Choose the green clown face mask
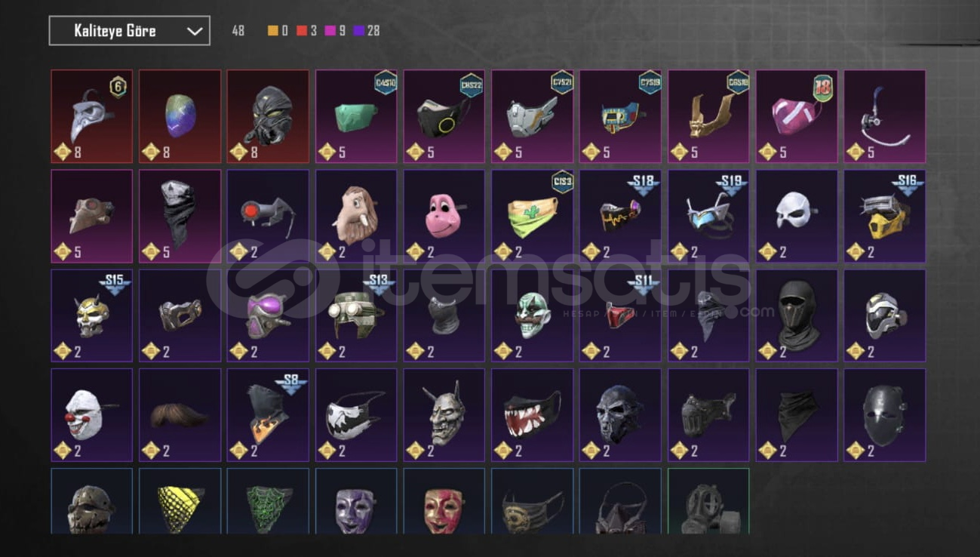This screenshot has width=980, height=557. click(533, 315)
